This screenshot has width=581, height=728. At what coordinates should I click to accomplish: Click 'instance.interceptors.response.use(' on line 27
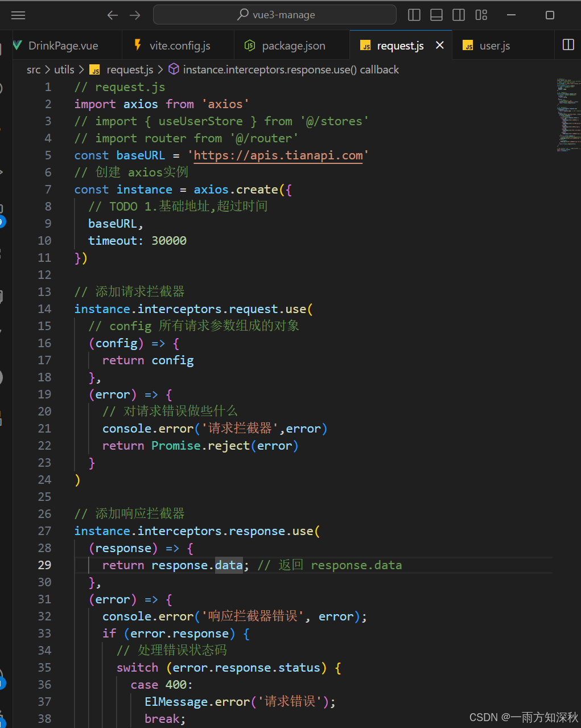197,531
